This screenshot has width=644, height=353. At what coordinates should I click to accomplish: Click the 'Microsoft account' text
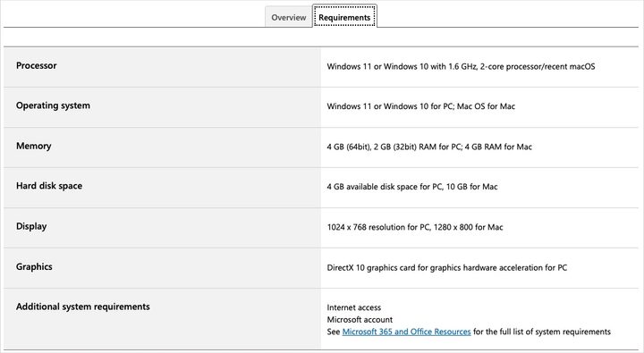point(360,319)
